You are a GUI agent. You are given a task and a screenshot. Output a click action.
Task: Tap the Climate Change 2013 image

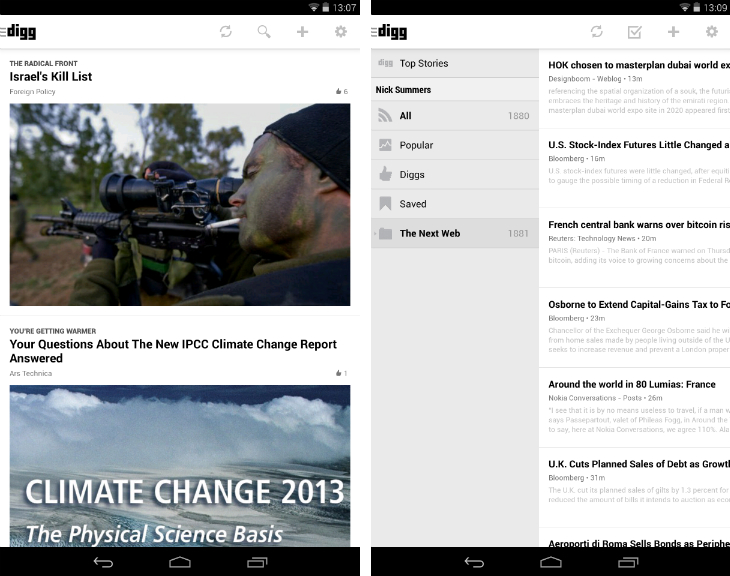coord(180,466)
